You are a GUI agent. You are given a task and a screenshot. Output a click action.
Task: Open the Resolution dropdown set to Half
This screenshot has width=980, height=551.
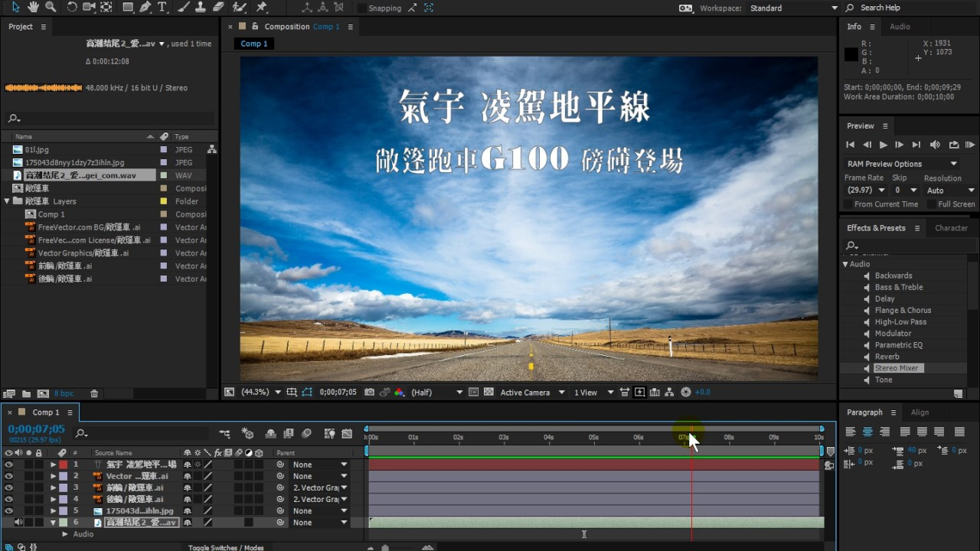(422, 392)
